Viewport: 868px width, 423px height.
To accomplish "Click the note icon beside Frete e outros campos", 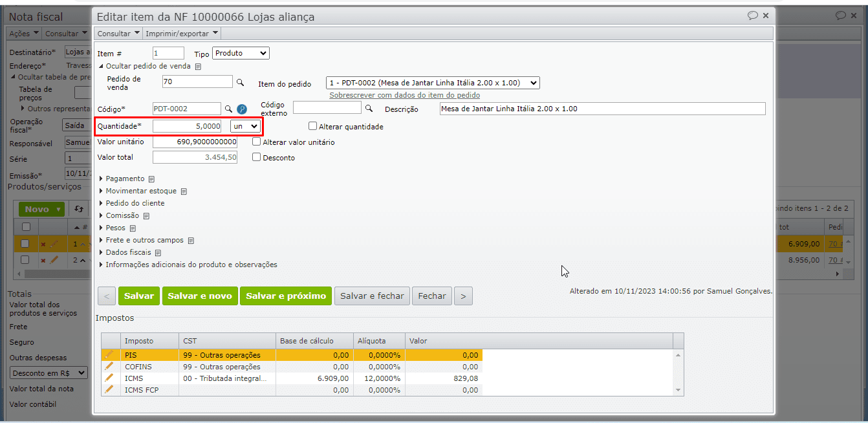I will [191, 241].
